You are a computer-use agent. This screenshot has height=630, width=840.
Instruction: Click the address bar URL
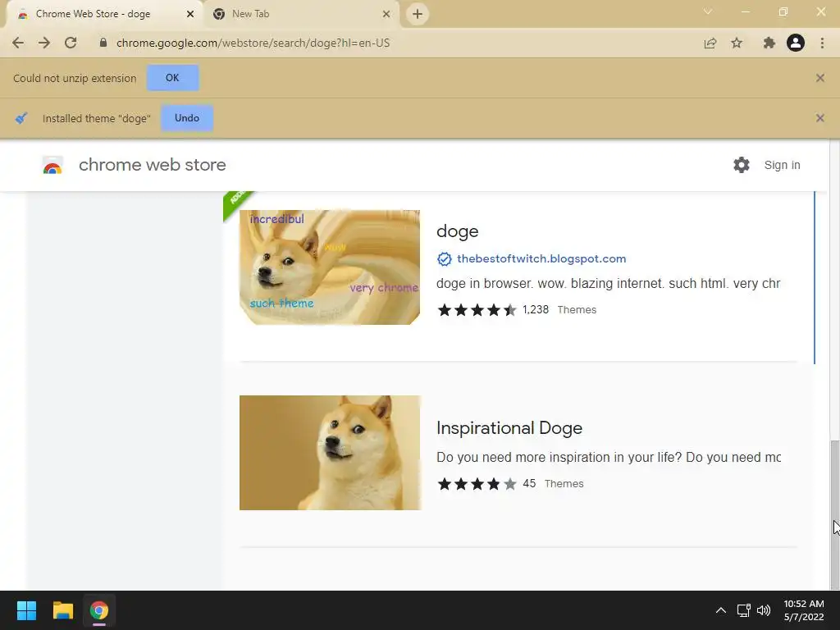pos(253,43)
